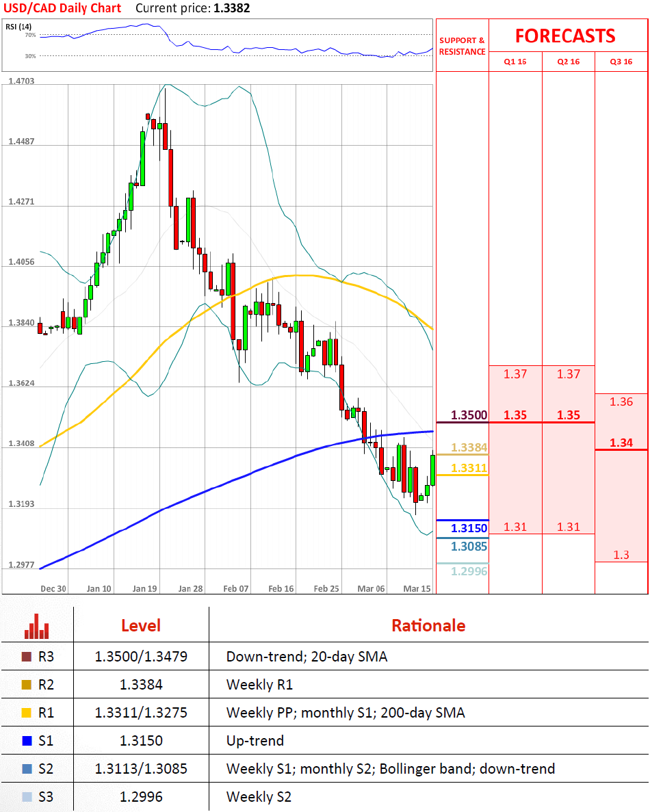Click the 1.4703 price axis label

(x=21, y=81)
